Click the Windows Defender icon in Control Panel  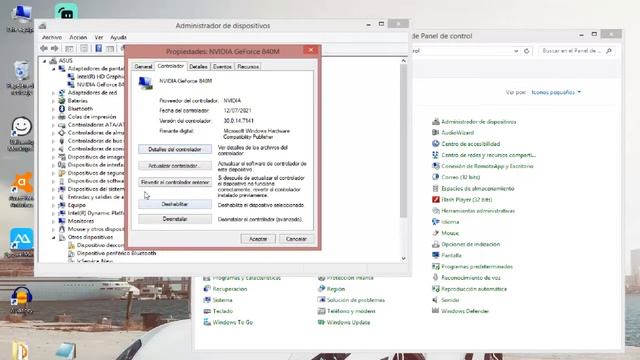pyautogui.click(x=435, y=311)
